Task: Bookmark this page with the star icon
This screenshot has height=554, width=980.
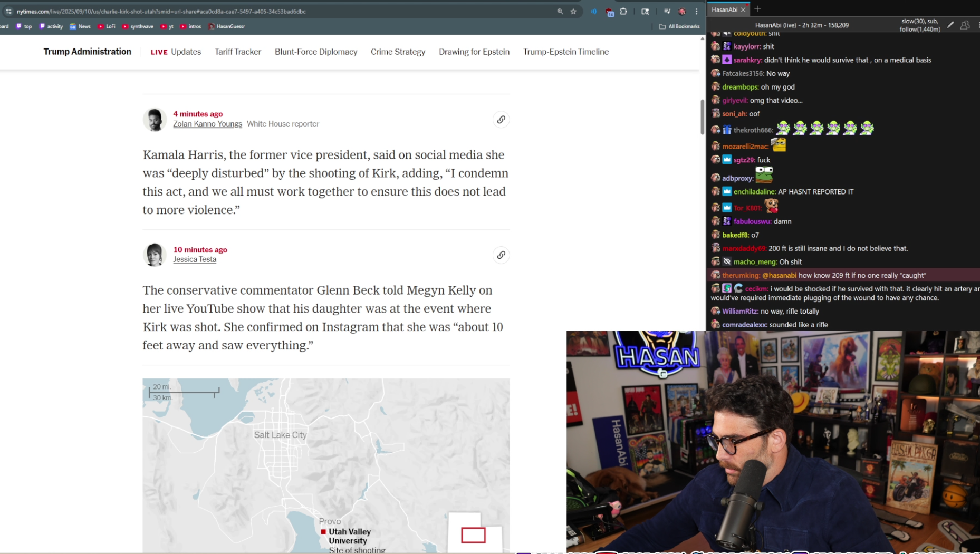Action: (x=573, y=11)
